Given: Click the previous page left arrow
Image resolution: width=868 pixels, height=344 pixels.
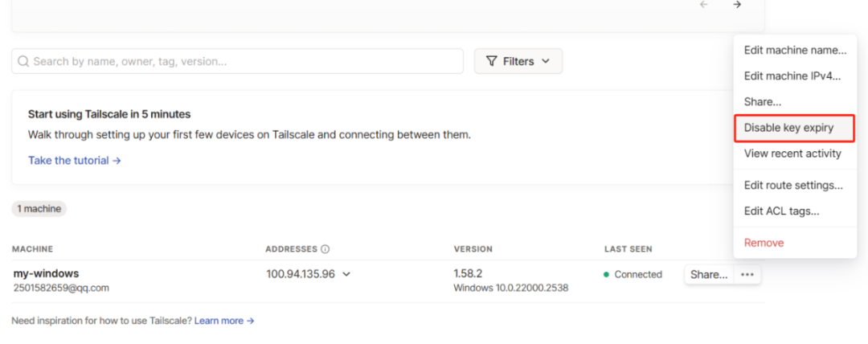Looking at the screenshot, I should coord(703,5).
